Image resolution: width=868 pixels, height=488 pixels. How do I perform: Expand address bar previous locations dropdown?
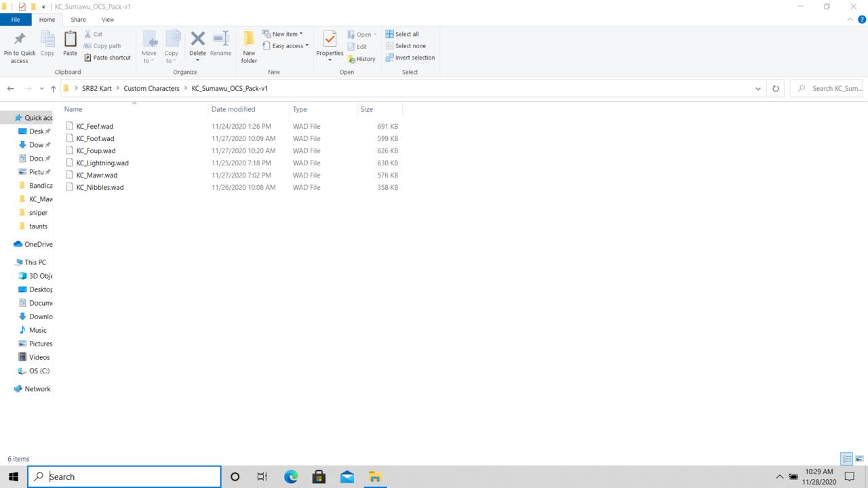(x=758, y=88)
